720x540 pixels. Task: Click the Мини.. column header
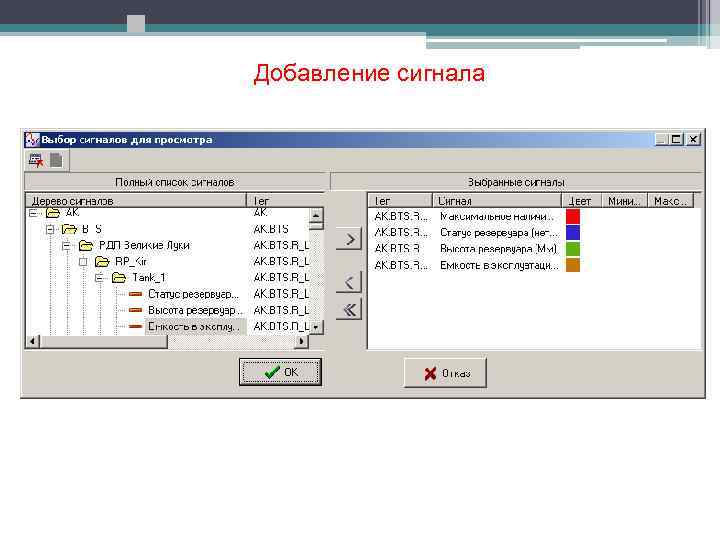pyautogui.click(x=624, y=201)
